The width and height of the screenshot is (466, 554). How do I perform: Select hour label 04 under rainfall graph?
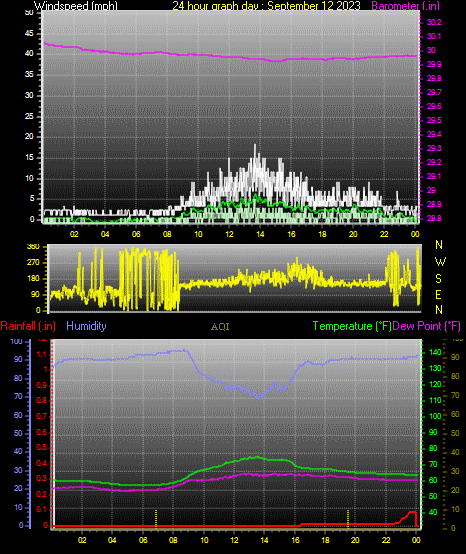[112, 540]
